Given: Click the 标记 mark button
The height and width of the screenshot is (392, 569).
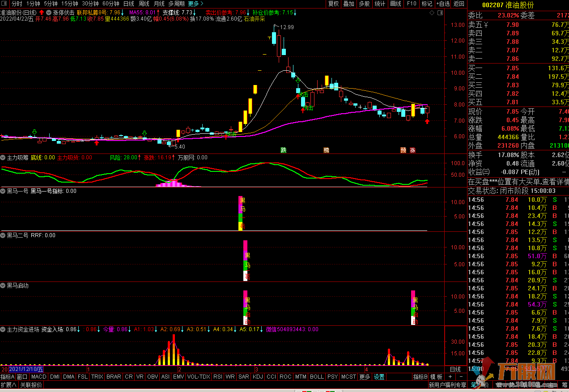Looking at the screenshot, I should point(427,4).
